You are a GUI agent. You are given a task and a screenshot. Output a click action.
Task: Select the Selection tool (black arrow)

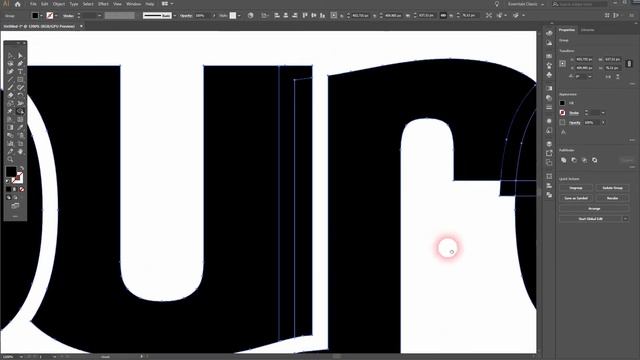coord(11,56)
